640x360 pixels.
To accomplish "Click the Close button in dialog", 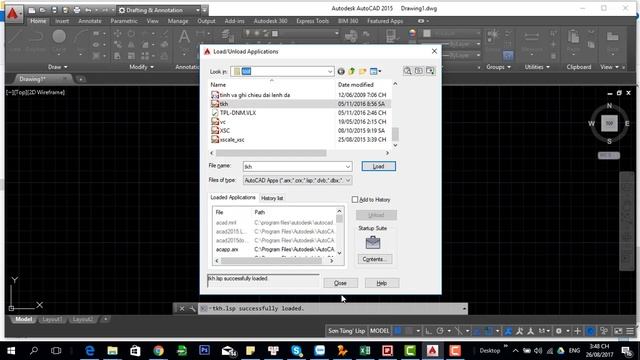I will coord(340,283).
